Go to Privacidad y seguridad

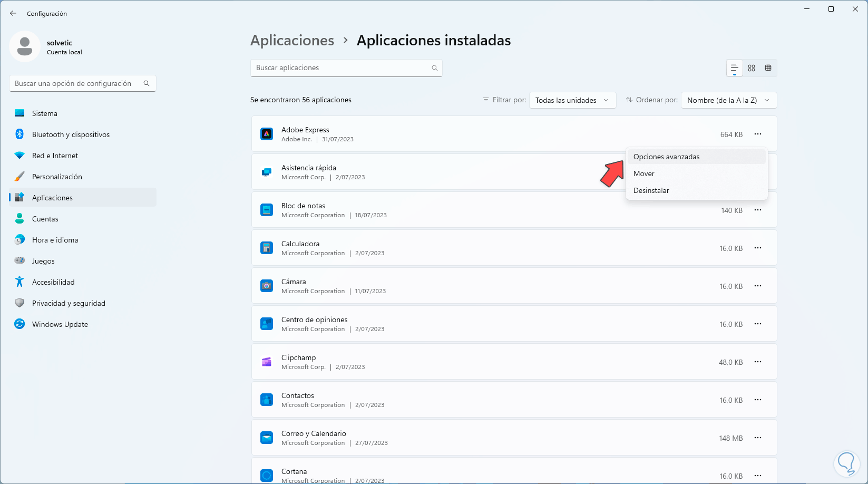[x=83, y=303]
